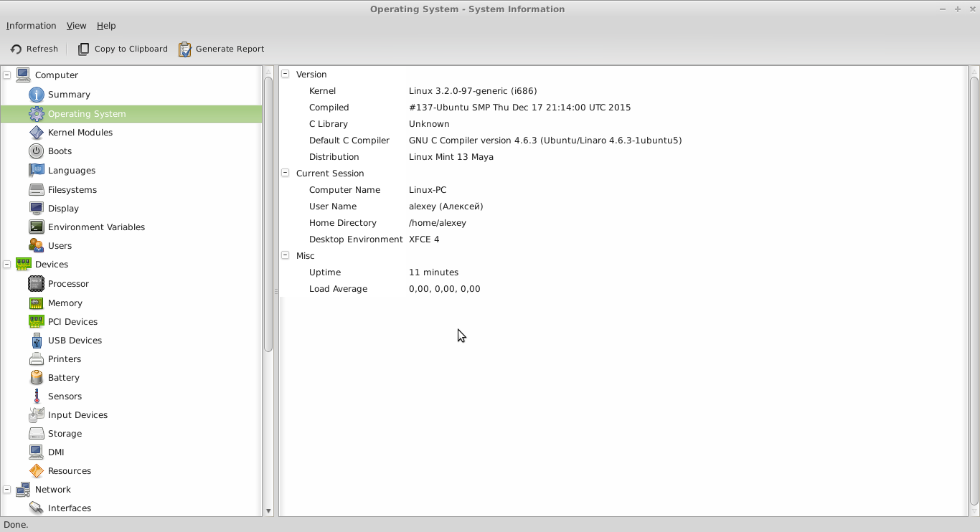The height and width of the screenshot is (532, 980).
Task: Collapse the Network tree node
Action: click(x=7, y=490)
